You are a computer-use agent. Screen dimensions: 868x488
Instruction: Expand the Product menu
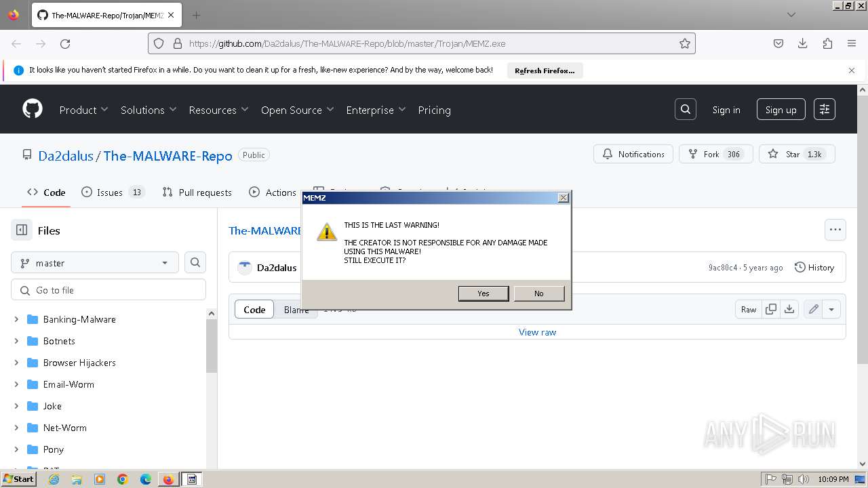83,110
